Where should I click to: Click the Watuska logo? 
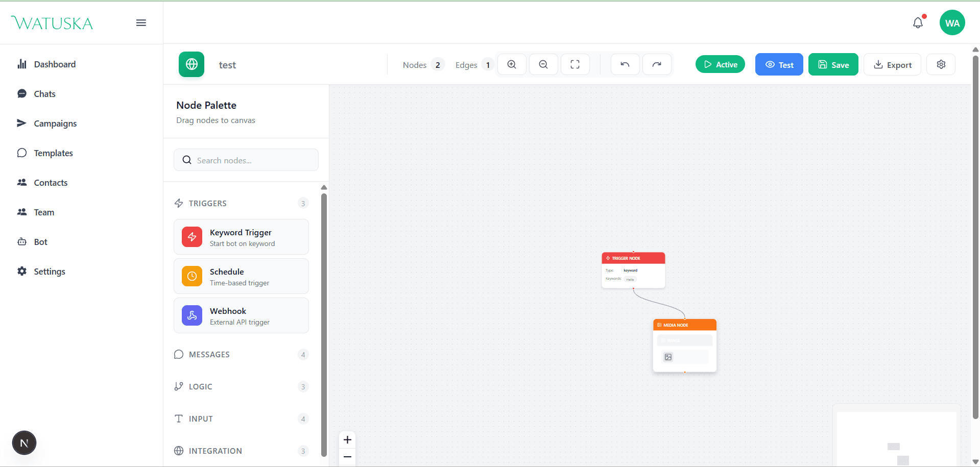click(x=52, y=23)
